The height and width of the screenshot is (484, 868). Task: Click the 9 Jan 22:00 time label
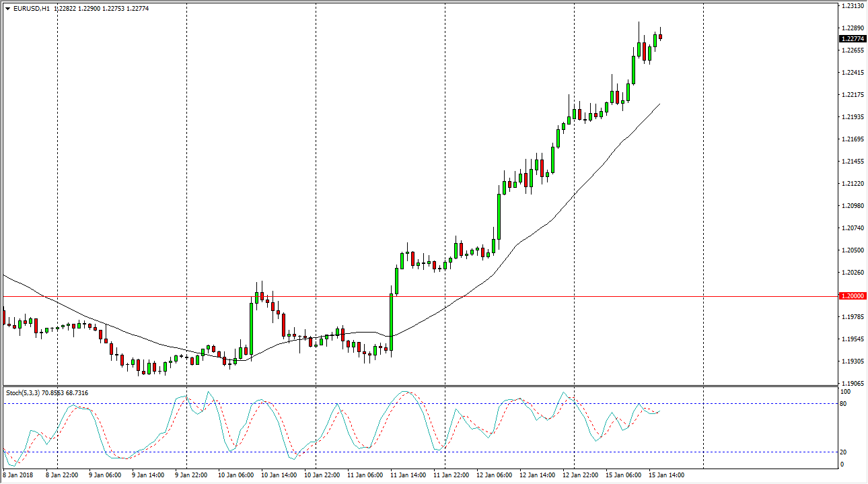[190, 475]
